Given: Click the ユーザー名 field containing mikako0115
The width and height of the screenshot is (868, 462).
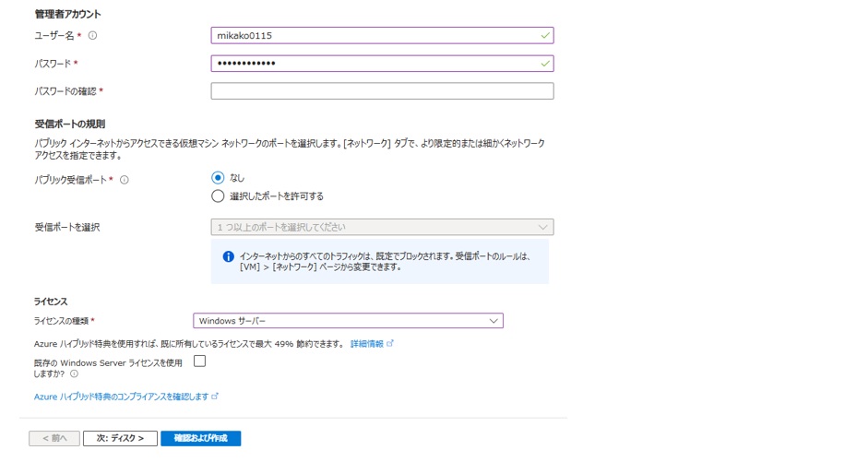Looking at the screenshot, I should pyautogui.click(x=369, y=36).
